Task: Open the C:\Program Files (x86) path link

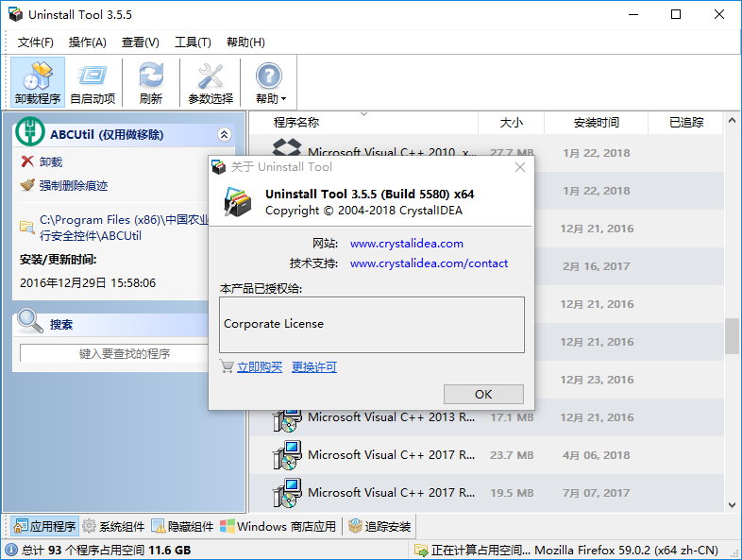Action: [124, 228]
